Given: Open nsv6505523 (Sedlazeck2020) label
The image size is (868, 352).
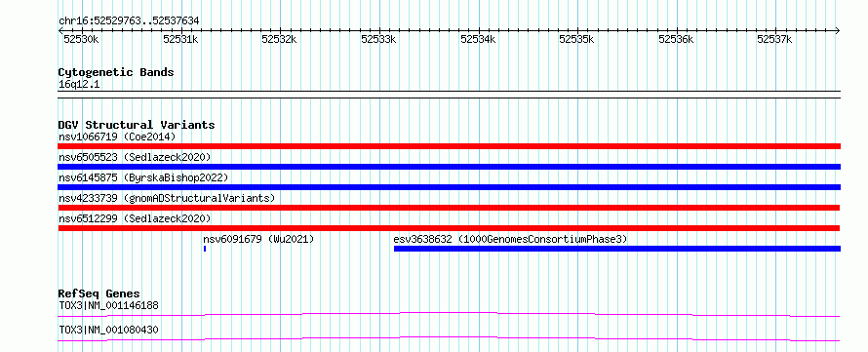Looking at the screenshot, I should click(135, 157).
